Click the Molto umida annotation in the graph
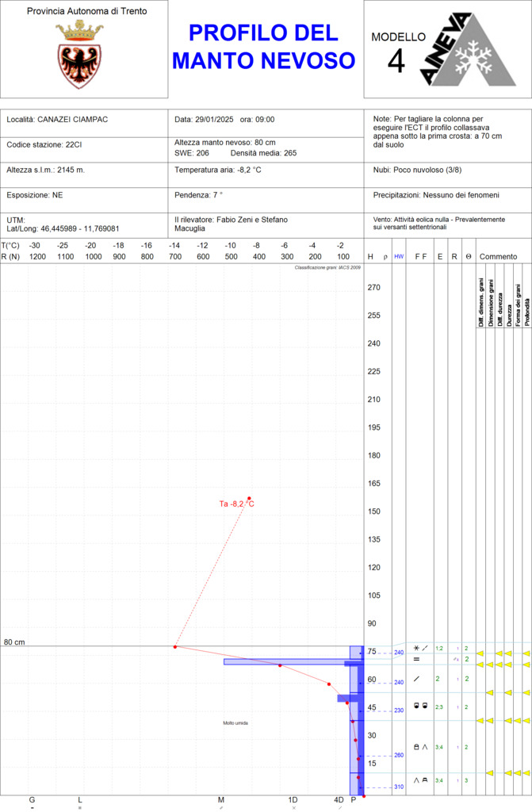 (x=235, y=722)
